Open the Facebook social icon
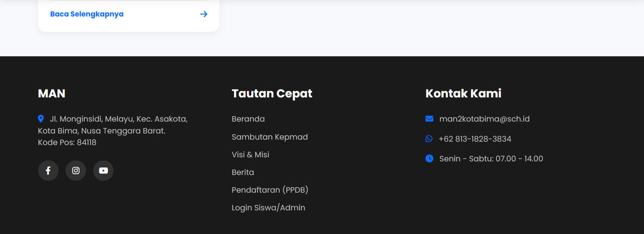 [48, 171]
